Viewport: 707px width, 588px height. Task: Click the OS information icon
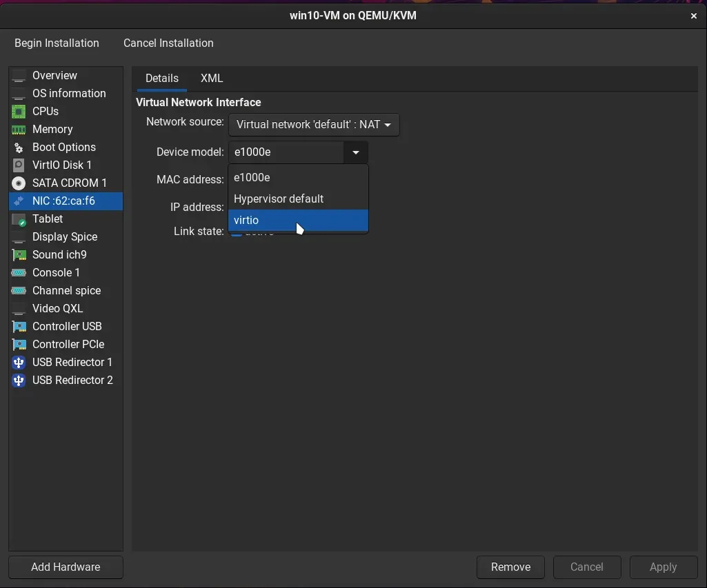click(x=19, y=93)
